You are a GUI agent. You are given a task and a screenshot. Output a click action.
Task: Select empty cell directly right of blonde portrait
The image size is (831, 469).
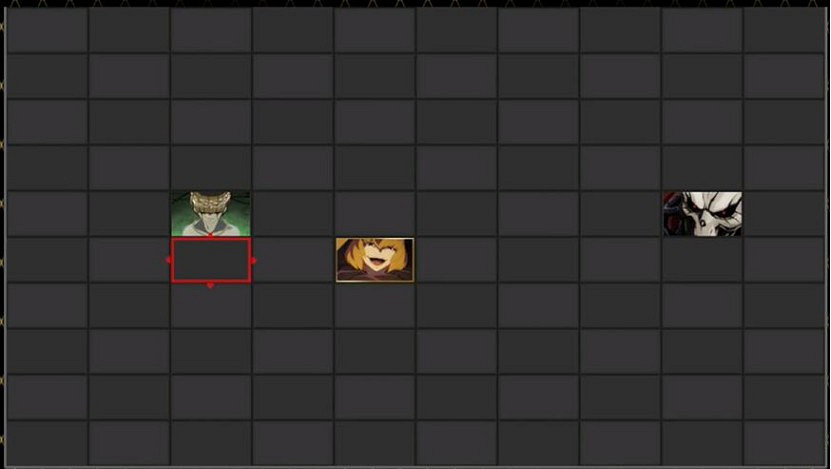457,260
